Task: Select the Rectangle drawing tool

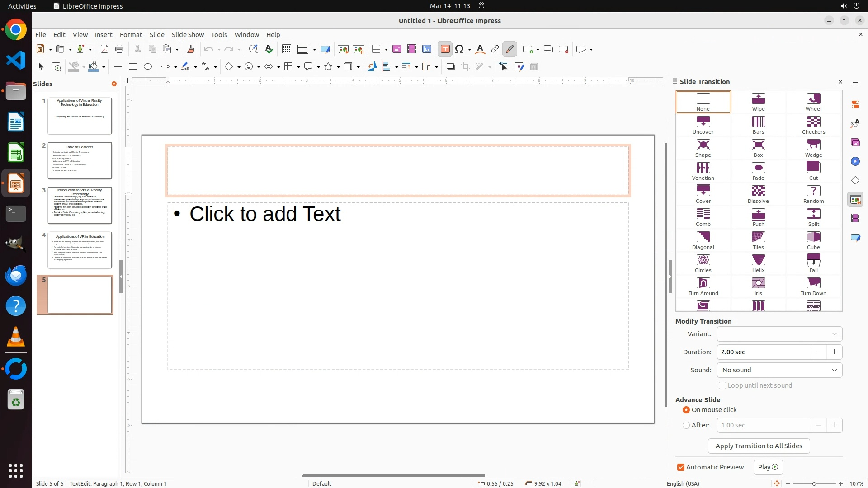Action: point(133,67)
